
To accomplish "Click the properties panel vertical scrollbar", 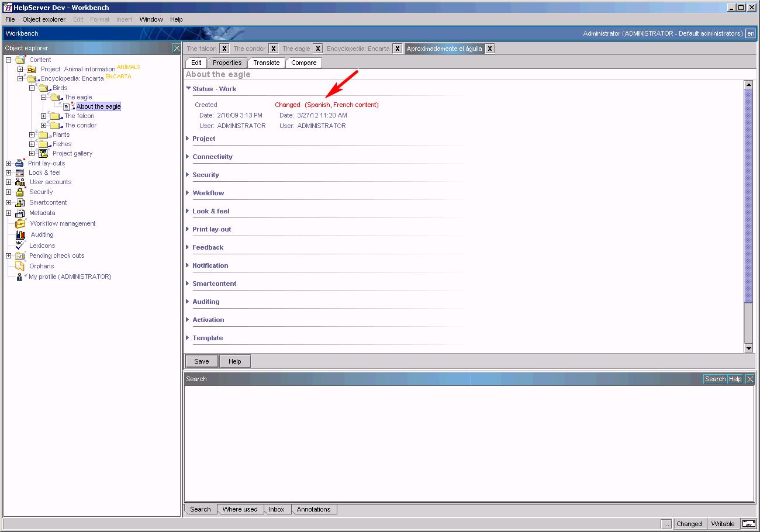I will [748, 196].
